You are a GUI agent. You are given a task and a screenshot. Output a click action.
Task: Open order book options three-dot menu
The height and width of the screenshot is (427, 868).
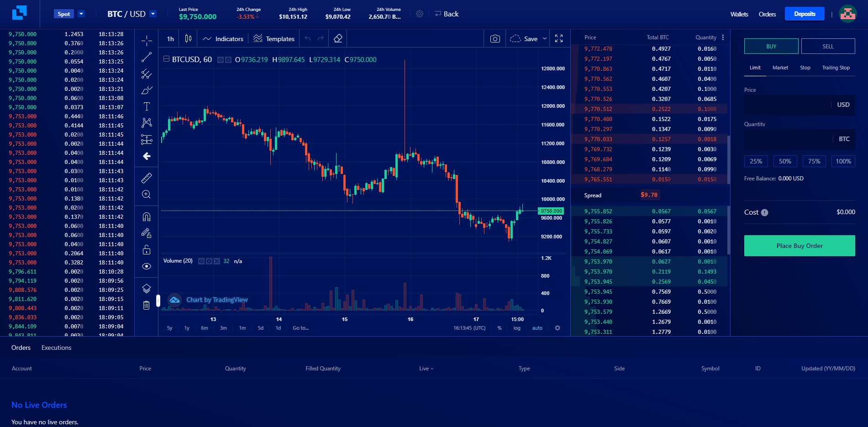click(x=723, y=37)
